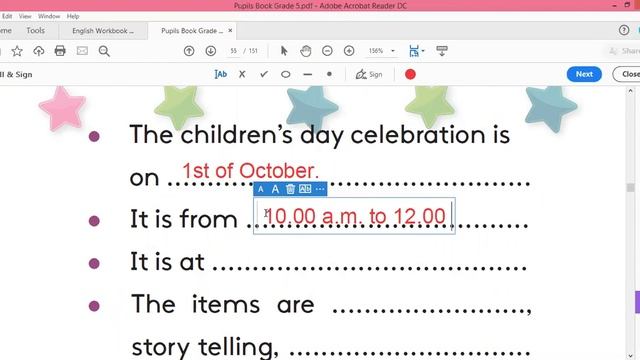Image resolution: width=640 pixels, height=360 pixels.
Task: Open the View menu
Action: tap(25, 16)
